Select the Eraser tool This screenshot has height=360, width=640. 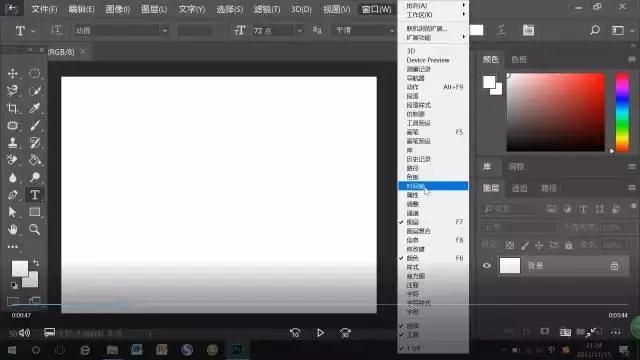(13, 160)
